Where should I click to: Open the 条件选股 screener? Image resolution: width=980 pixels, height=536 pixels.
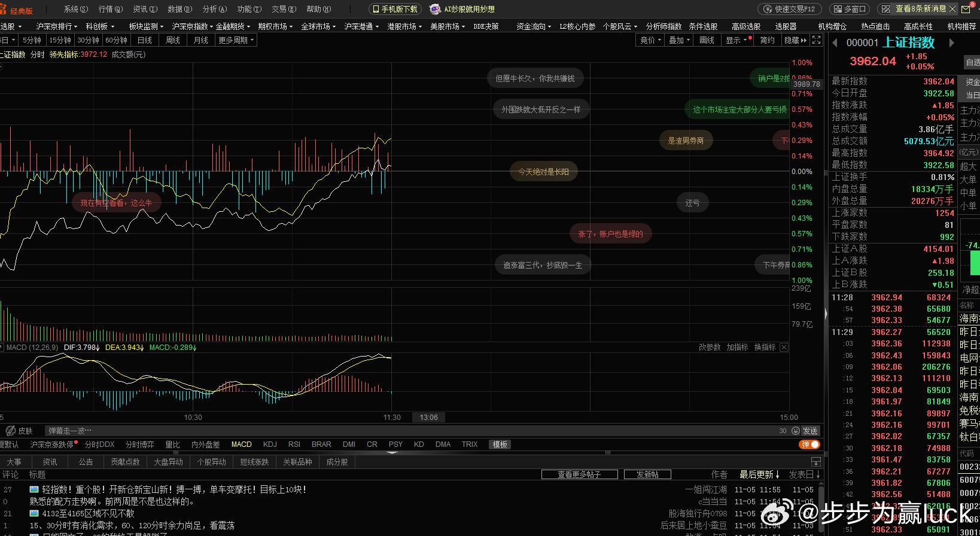(703, 26)
